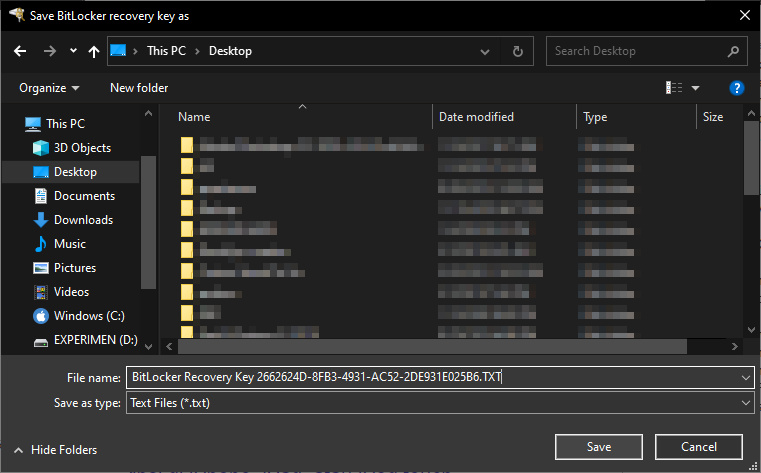
Task: Select 3D Objects in navigation pane
Action: click(x=82, y=148)
